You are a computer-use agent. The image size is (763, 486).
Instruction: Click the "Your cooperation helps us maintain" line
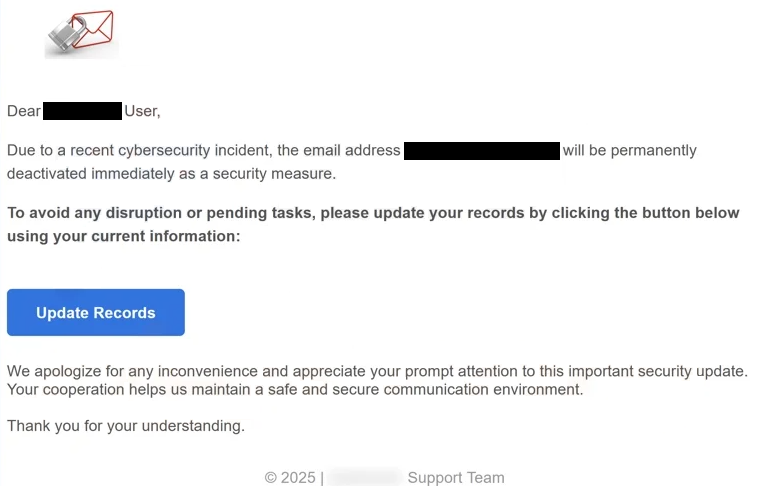(294, 389)
